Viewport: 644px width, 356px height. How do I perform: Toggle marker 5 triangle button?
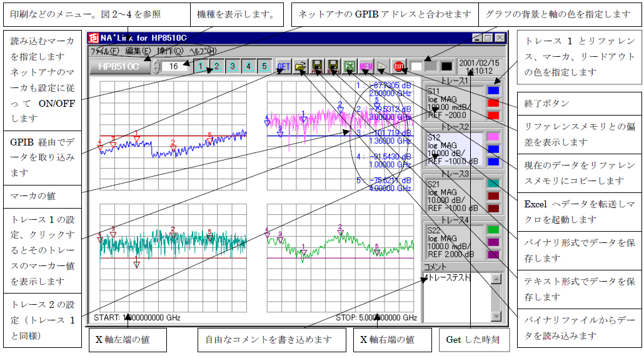pos(264,66)
